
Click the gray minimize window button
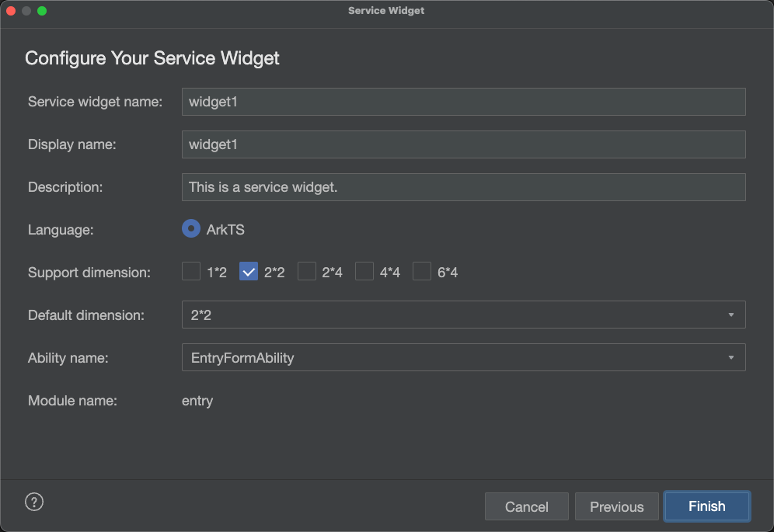(x=26, y=11)
